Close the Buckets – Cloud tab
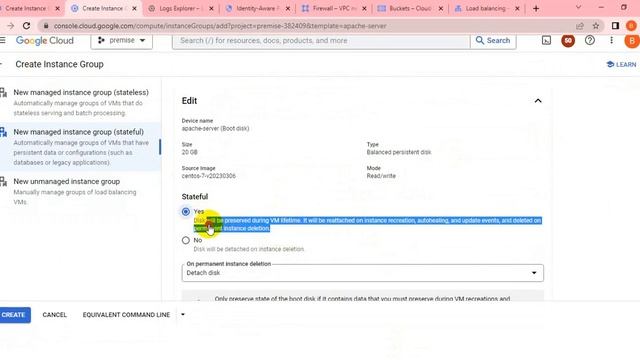The image size is (640, 360). coord(441,8)
